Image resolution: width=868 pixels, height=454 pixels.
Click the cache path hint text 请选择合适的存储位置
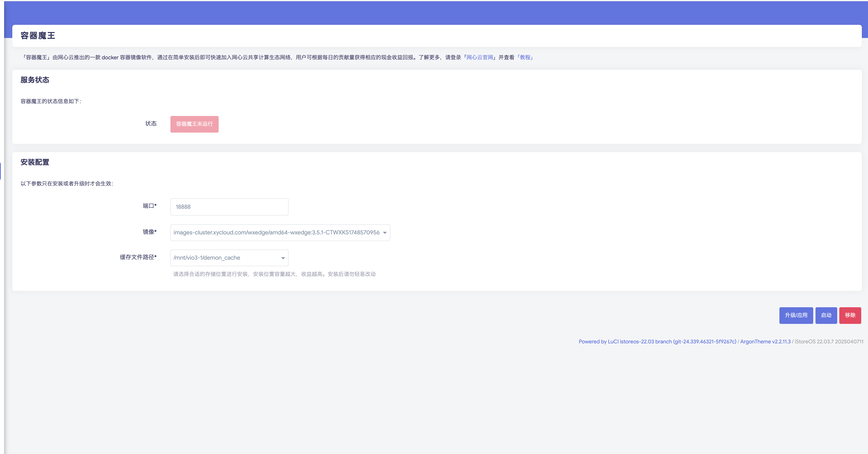(275, 274)
